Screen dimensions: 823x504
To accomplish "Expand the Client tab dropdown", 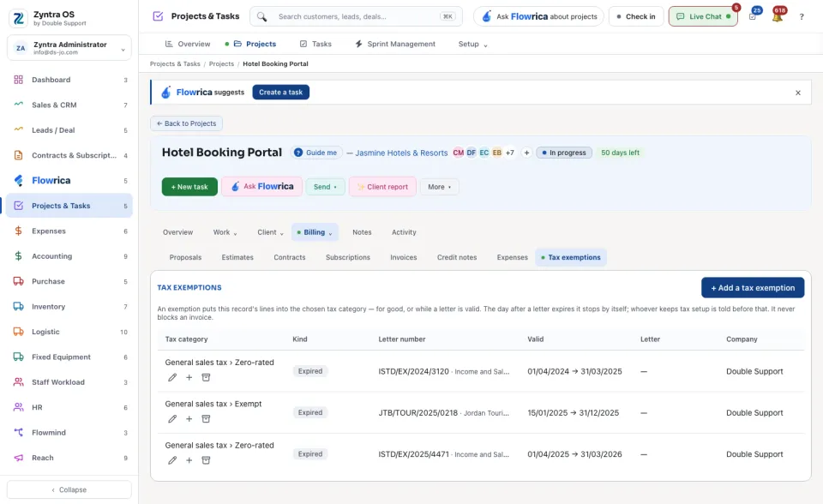I will pos(270,232).
